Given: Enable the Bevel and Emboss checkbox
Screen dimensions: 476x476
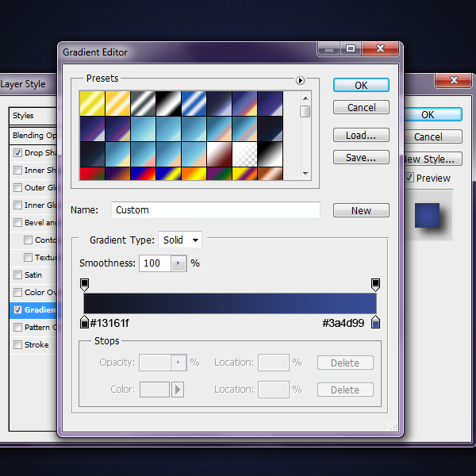Looking at the screenshot, I should 18,222.
